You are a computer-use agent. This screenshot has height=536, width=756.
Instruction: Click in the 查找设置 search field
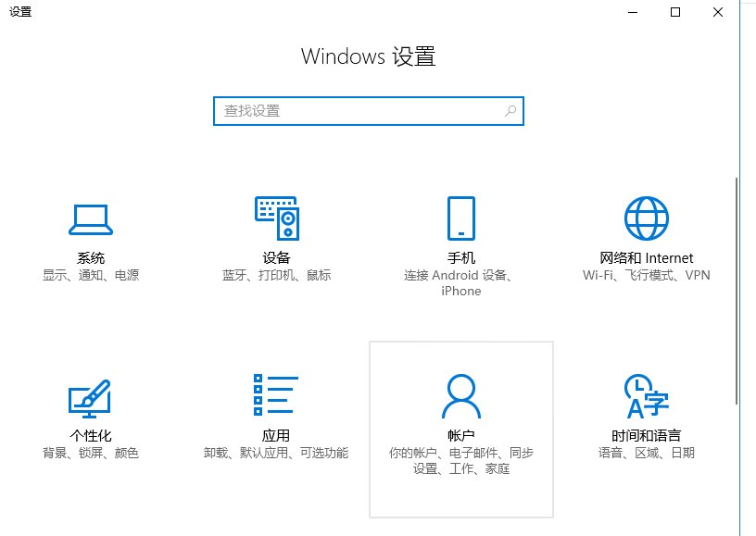[x=369, y=111]
